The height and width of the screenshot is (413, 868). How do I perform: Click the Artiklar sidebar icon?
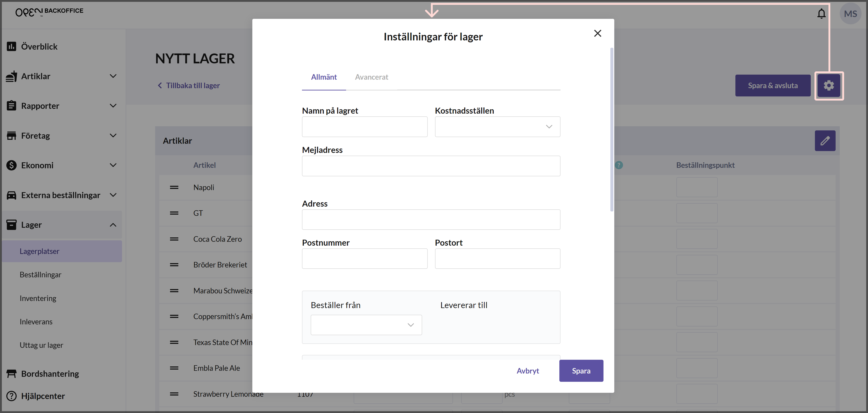[x=11, y=76]
